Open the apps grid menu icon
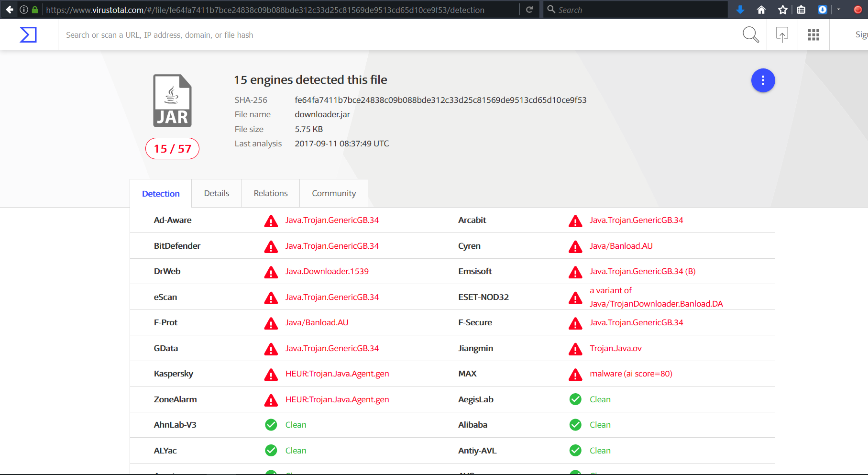This screenshot has height=475, width=868. click(813, 34)
